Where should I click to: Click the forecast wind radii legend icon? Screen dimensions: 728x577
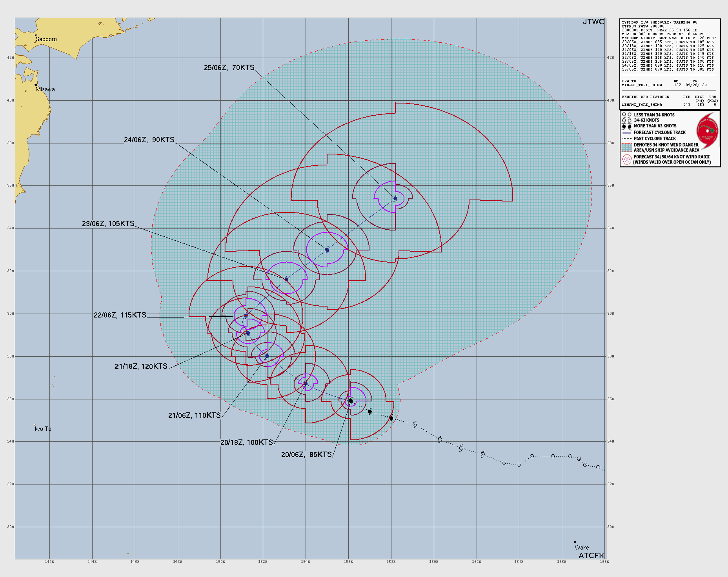[x=627, y=159]
